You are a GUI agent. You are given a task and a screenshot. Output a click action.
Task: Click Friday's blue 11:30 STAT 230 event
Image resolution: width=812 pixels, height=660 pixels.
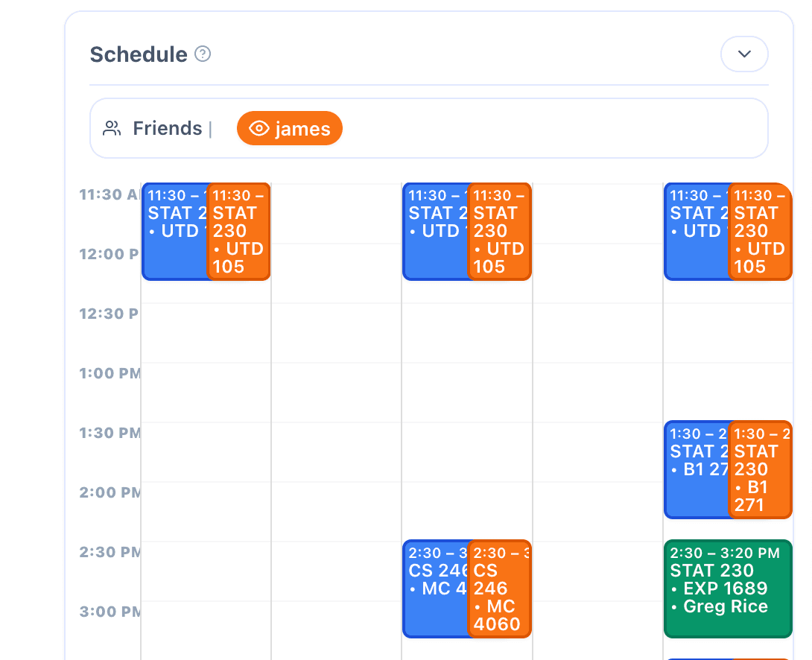(697, 231)
